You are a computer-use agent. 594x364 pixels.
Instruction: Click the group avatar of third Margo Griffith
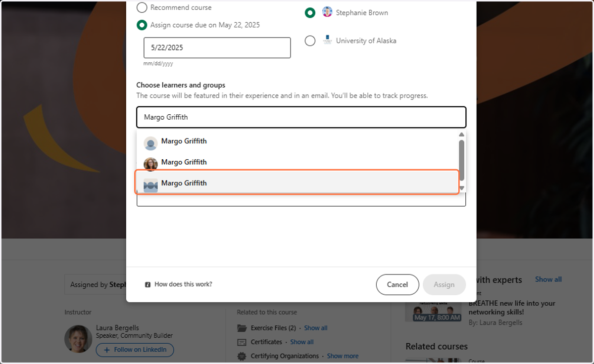150,185
